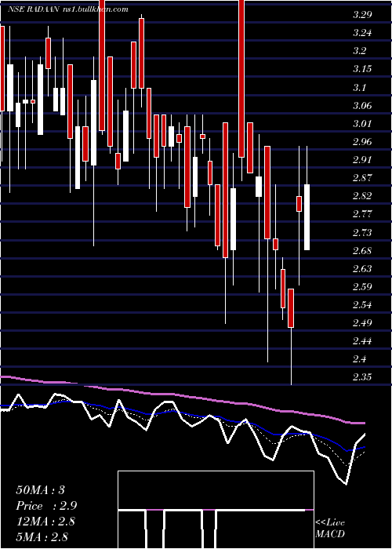Click the 2.4 price axis label
The width and height of the screenshot is (392, 549).
click(359, 359)
